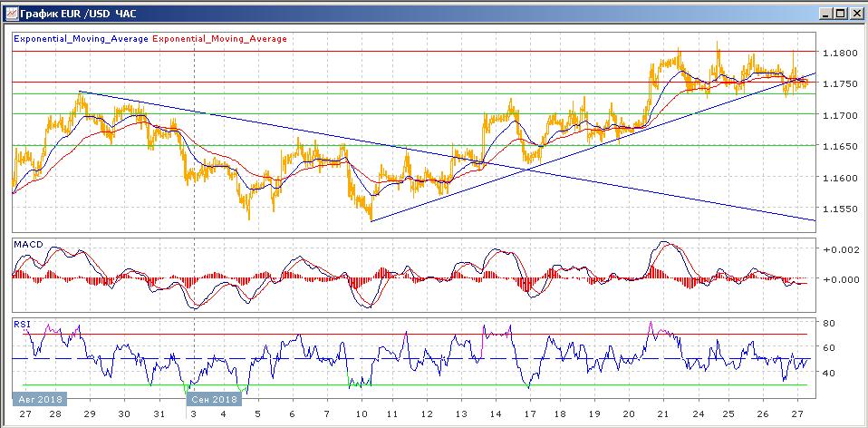Click the 40 level on RSI scale
The height and width of the screenshot is (428, 868).
(828, 373)
